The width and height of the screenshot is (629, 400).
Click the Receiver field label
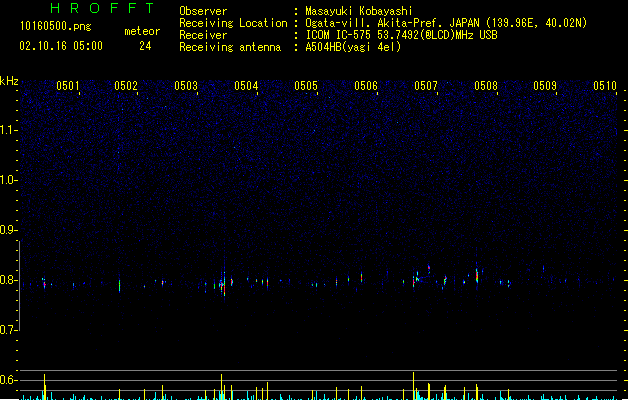tap(203, 35)
